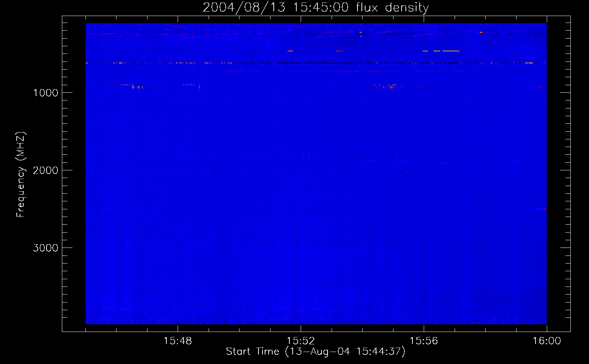
Task: Click the 15:48 time tick label
Action: (178, 341)
